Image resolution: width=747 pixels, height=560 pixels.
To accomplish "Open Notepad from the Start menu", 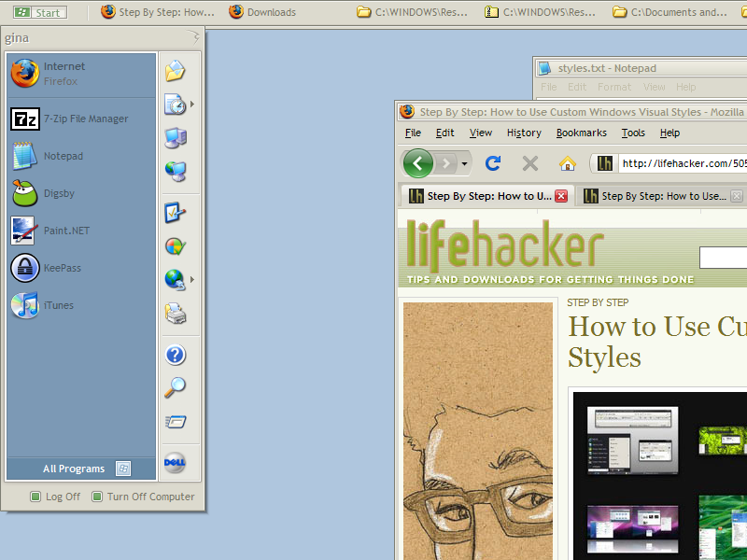I will click(x=81, y=156).
